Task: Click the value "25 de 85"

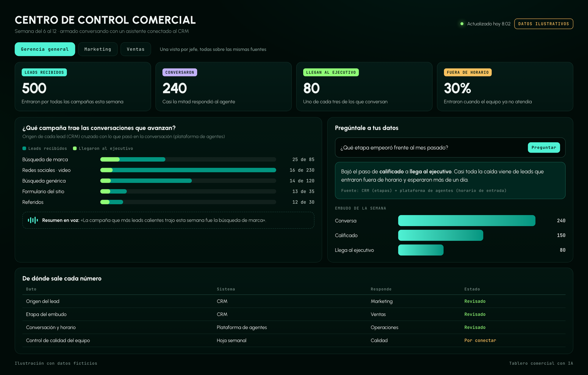Action: [x=303, y=160]
